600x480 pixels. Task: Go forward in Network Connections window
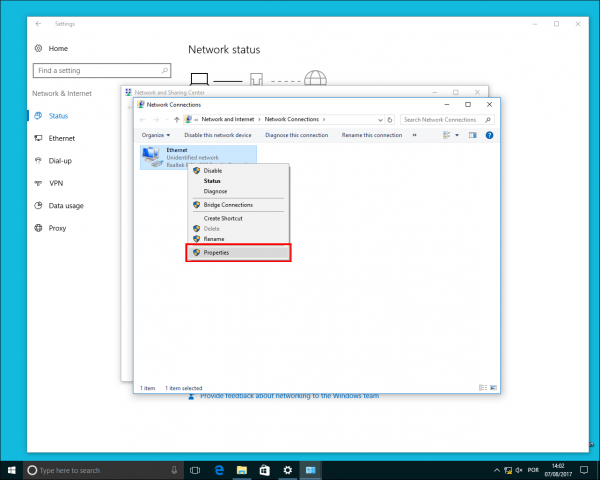click(156, 120)
